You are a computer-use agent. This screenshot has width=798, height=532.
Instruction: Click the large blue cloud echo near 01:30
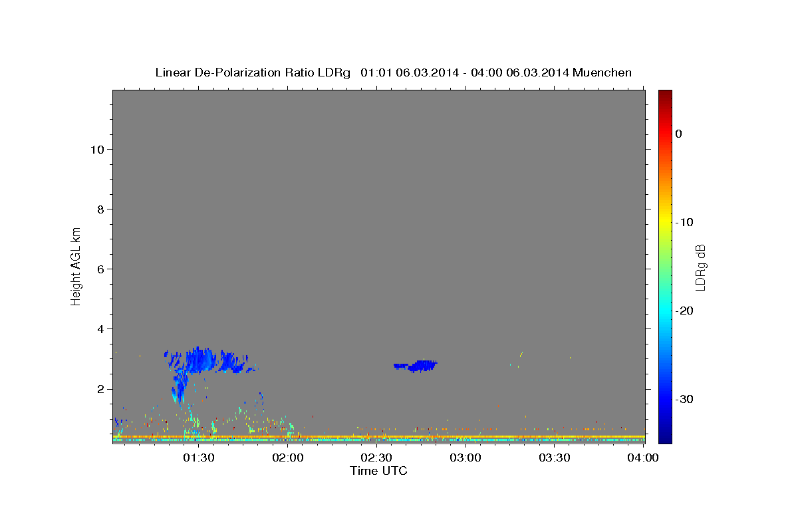pos(199,361)
